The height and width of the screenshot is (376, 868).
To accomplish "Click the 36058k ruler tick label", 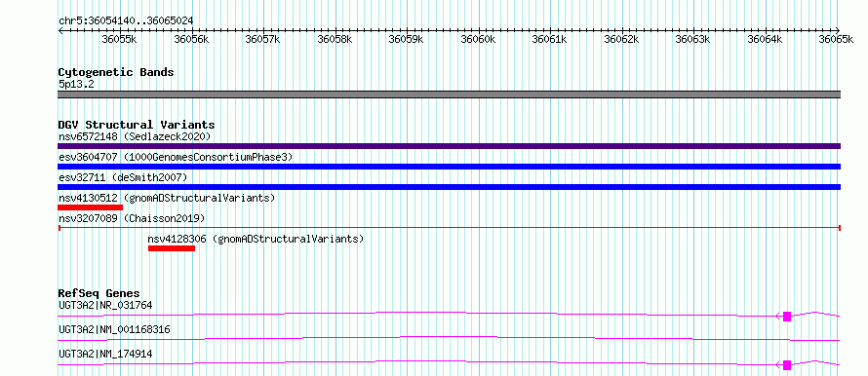I will 335,39.
